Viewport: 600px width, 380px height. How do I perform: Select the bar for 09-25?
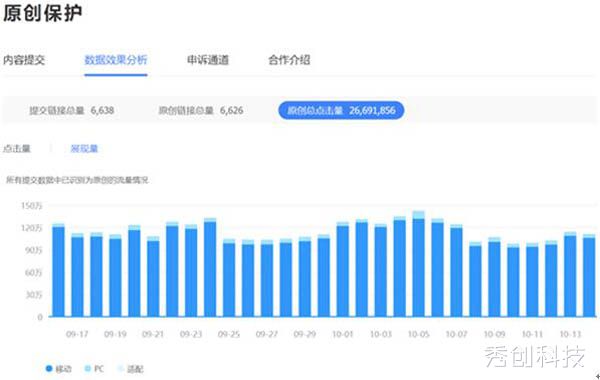click(x=229, y=277)
